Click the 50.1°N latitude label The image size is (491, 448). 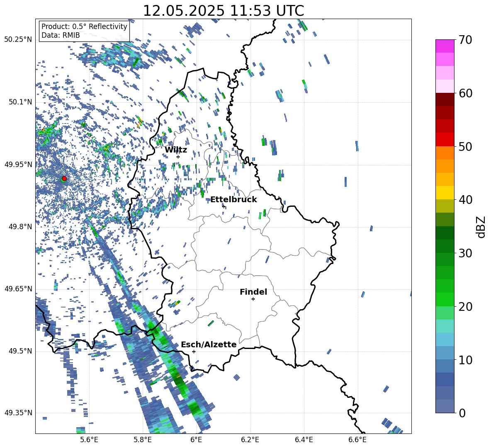click(20, 102)
